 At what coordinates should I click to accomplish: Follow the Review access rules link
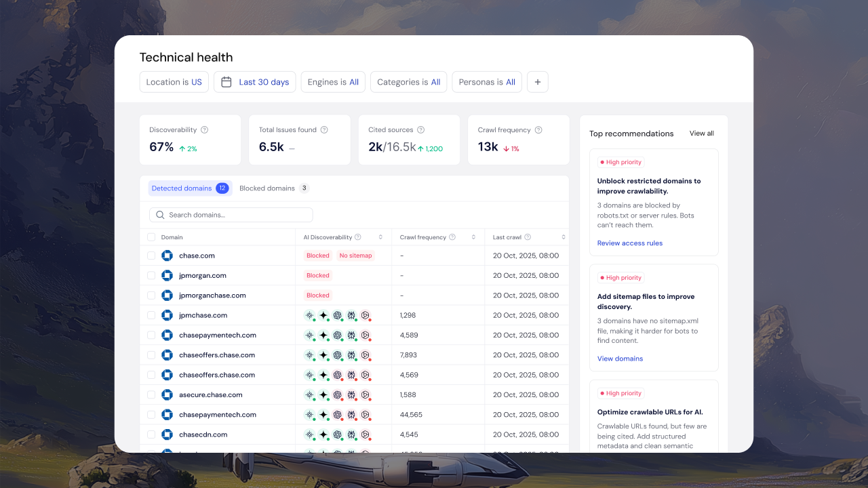(x=630, y=243)
